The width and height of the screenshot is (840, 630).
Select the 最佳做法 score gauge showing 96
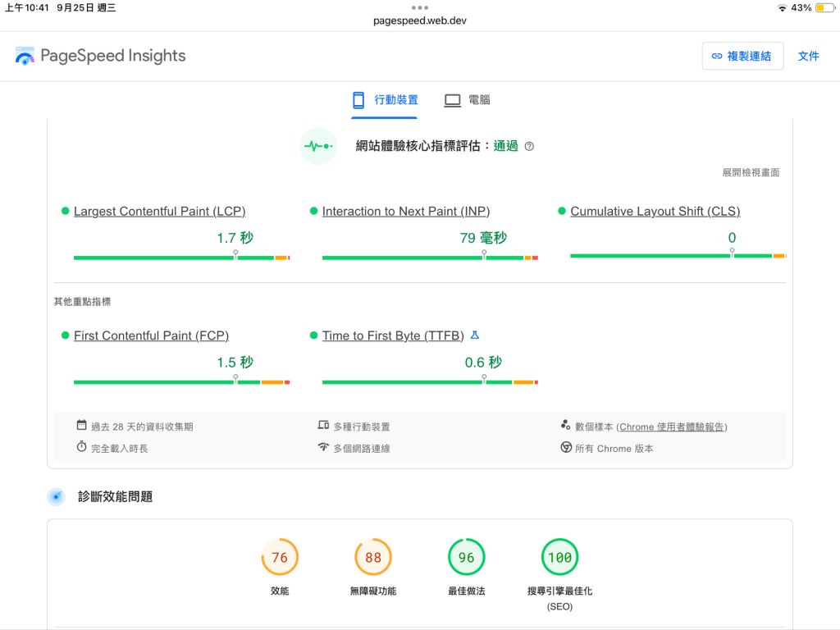[x=466, y=558]
